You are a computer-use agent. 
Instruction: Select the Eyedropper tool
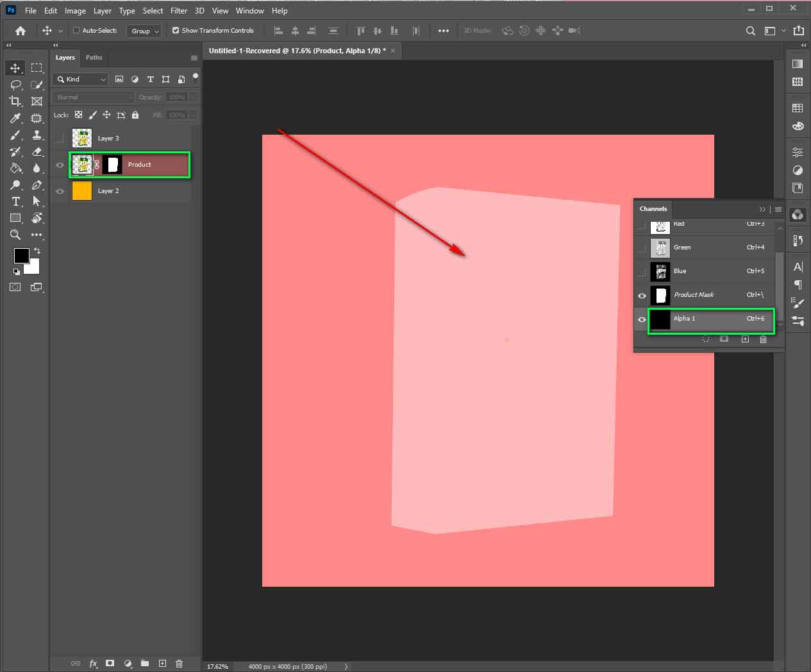click(15, 118)
